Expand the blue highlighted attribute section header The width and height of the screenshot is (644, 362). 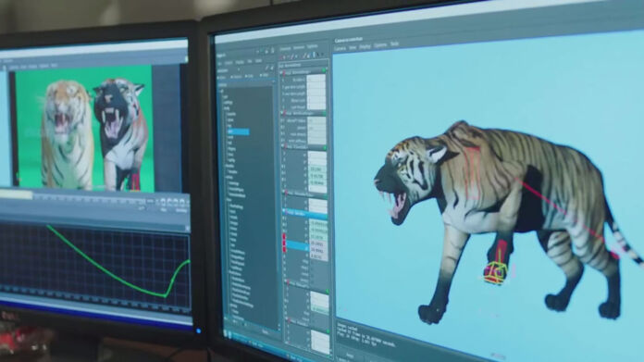[x=304, y=213]
